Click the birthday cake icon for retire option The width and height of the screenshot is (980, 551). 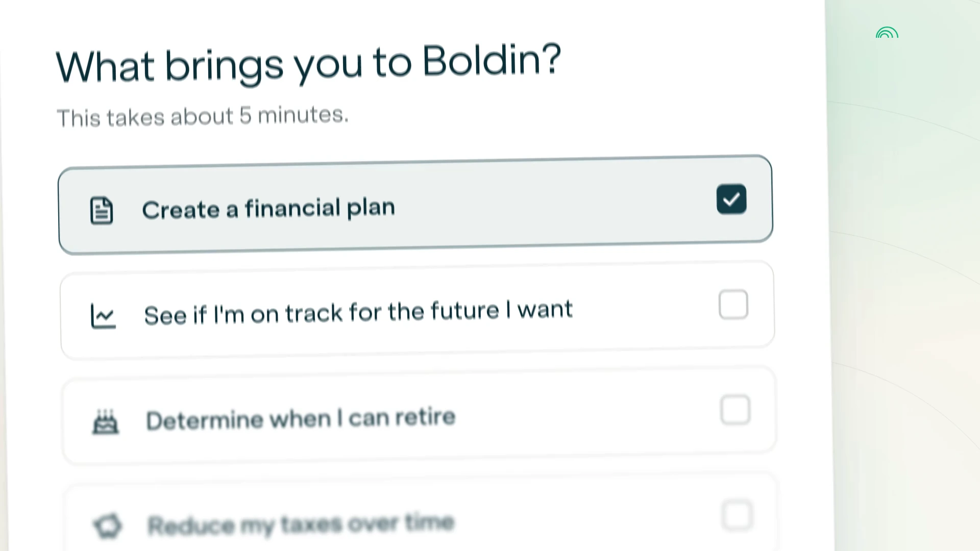point(105,421)
